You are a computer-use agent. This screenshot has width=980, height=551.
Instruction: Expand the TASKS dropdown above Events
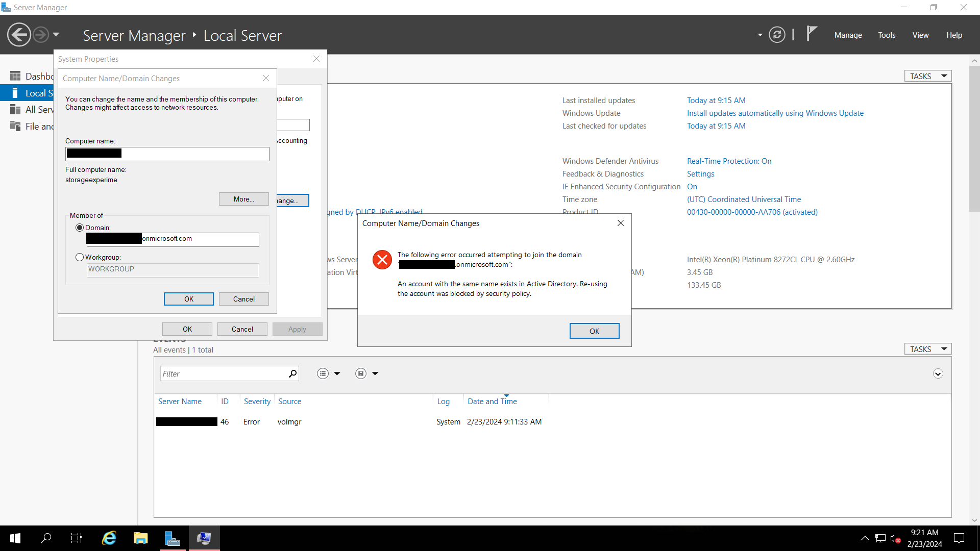[x=927, y=348]
